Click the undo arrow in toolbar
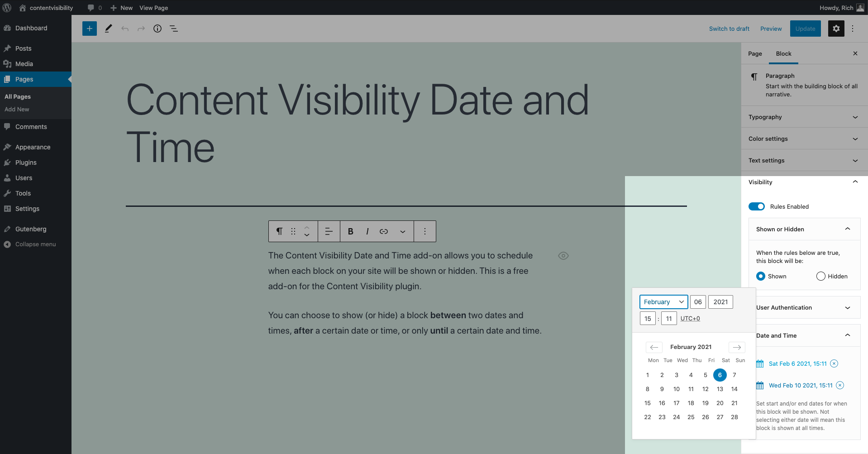Screen dimensions: 868x454 click(125, 29)
